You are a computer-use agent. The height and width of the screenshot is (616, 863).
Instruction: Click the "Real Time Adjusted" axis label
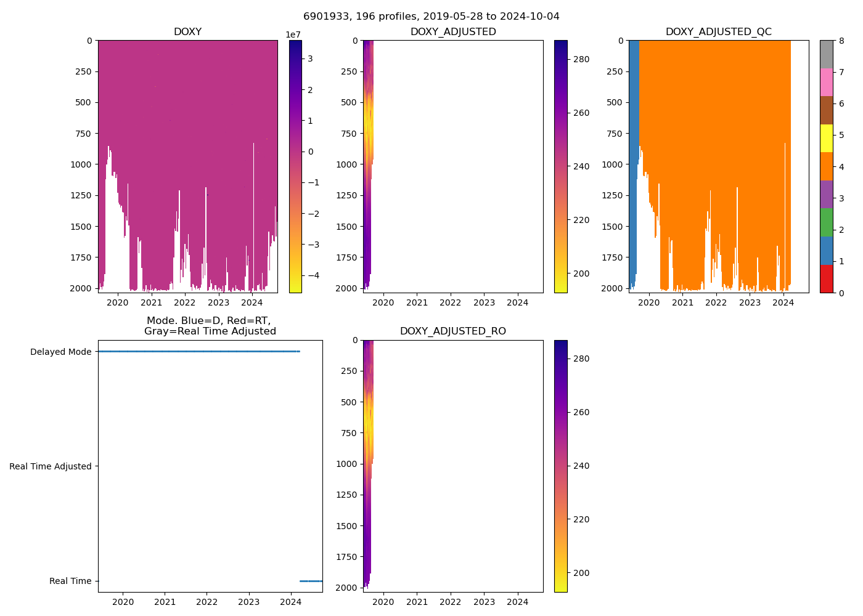pos(51,466)
